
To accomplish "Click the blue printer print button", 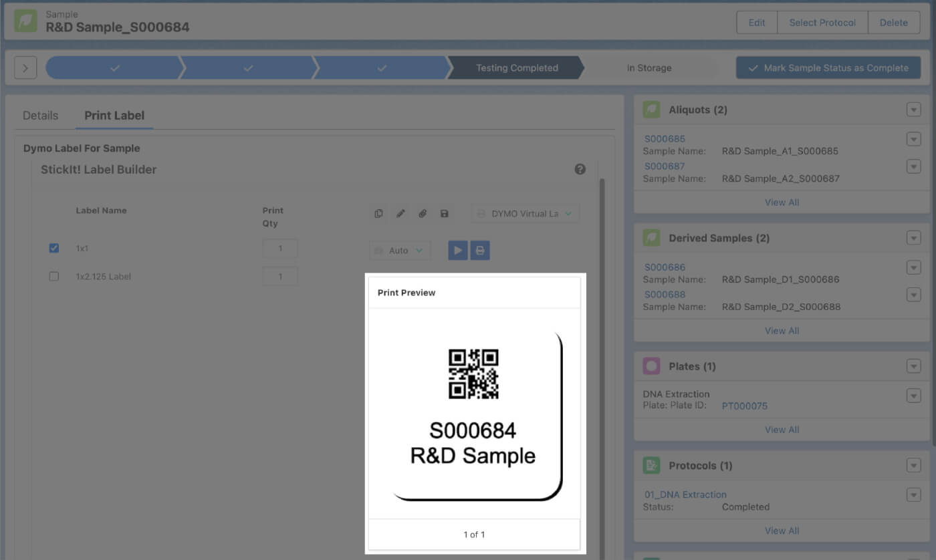I will (x=480, y=251).
